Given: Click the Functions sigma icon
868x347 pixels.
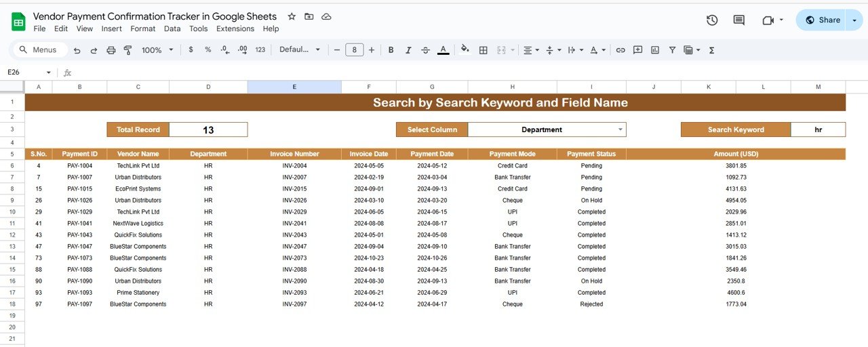Looking at the screenshot, I should click(x=712, y=50).
